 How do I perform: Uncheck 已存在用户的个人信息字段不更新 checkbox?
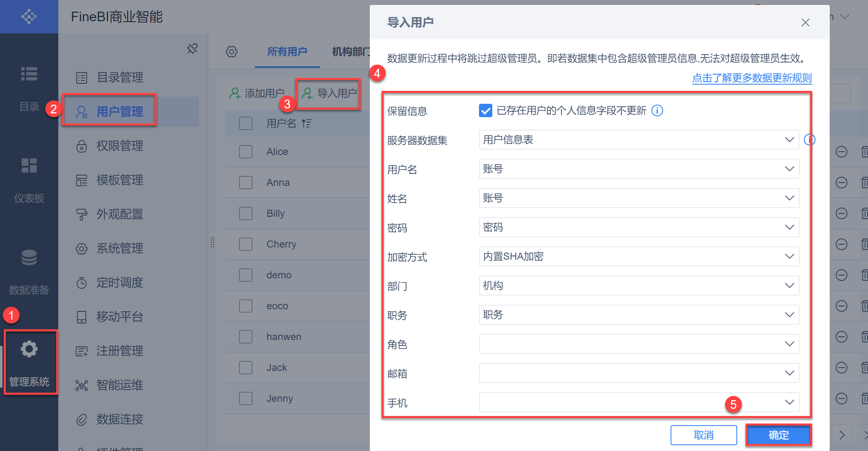[486, 110]
